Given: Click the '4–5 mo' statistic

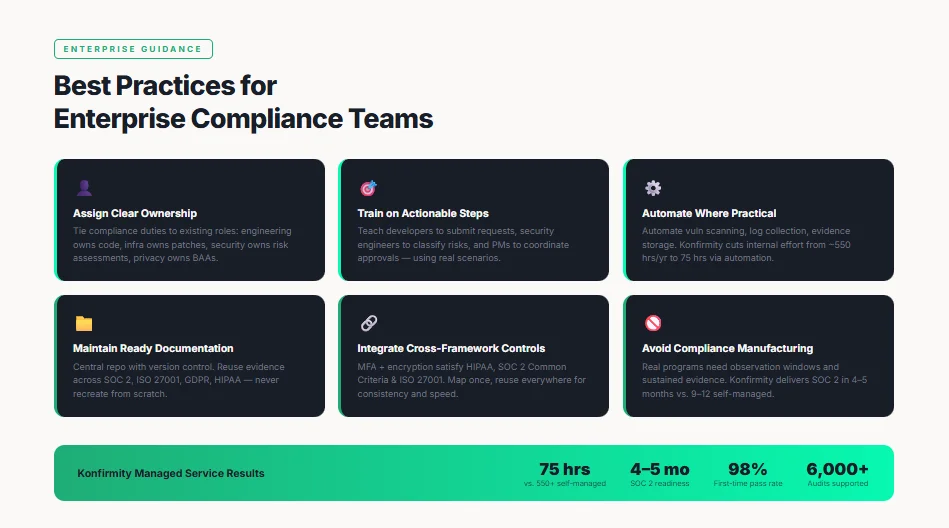Looking at the screenshot, I should tap(660, 469).
